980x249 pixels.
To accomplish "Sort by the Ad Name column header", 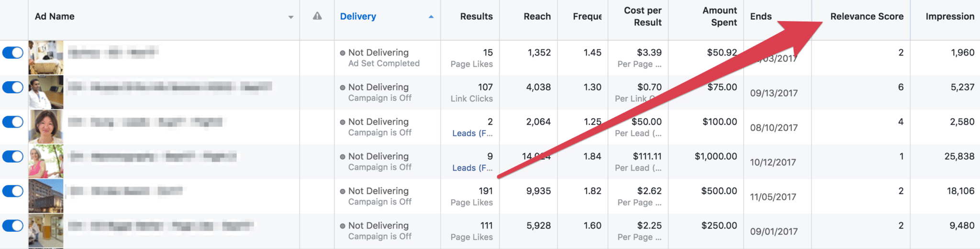I will [55, 16].
